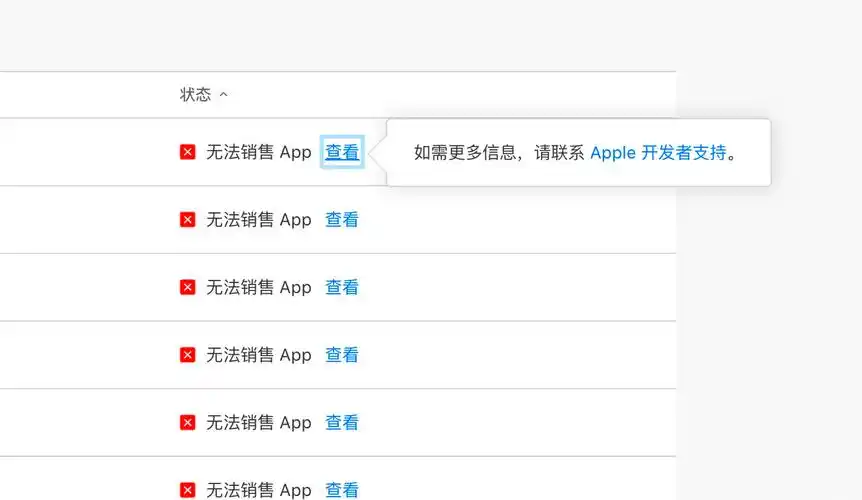
Task: Click the 无法销售 App text in the first row
Action: tap(259, 152)
